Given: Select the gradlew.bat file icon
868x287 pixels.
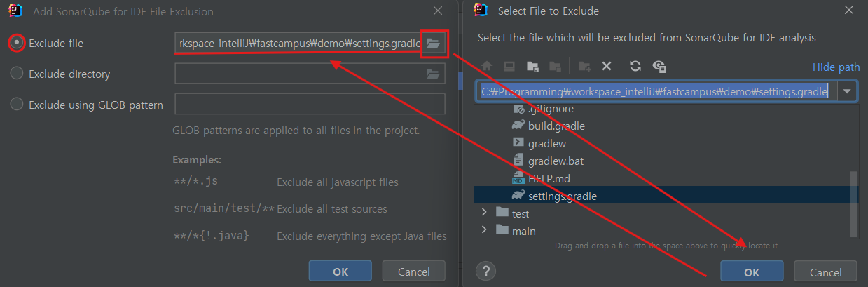Looking at the screenshot, I should (x=518, y=161).
